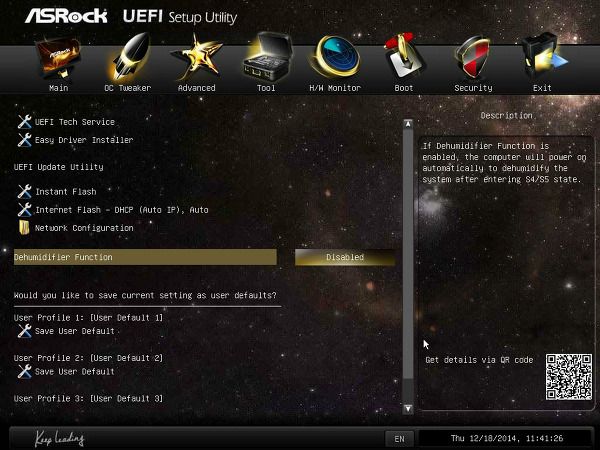The width and height of the screenshot is (600, 450).
Task: Click the vertical scrollbar thumb
Action: click(x=408, y=254)
